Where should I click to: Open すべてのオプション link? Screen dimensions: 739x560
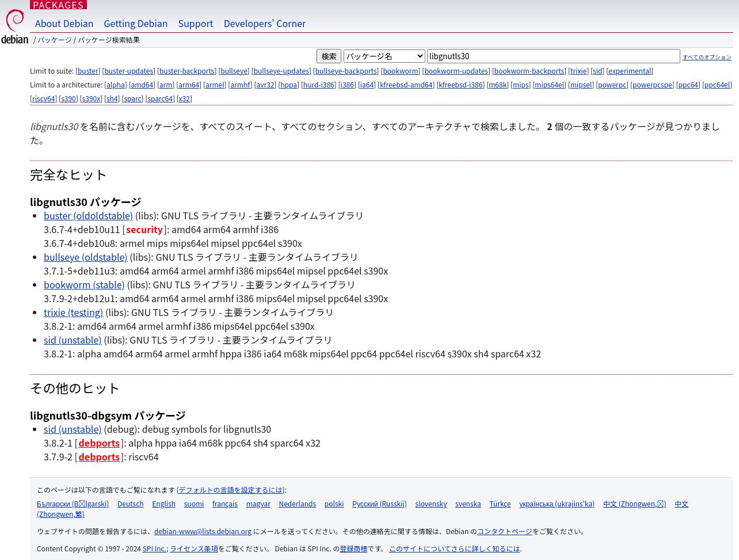[x=707, y=57]
